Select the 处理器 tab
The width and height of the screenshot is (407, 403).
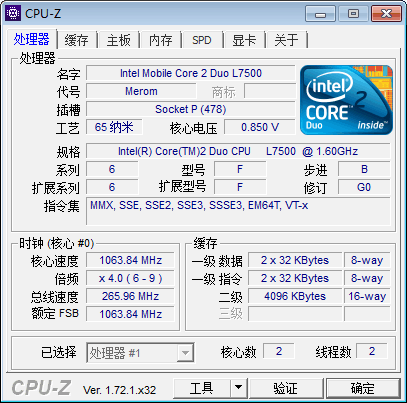point(32,39)
